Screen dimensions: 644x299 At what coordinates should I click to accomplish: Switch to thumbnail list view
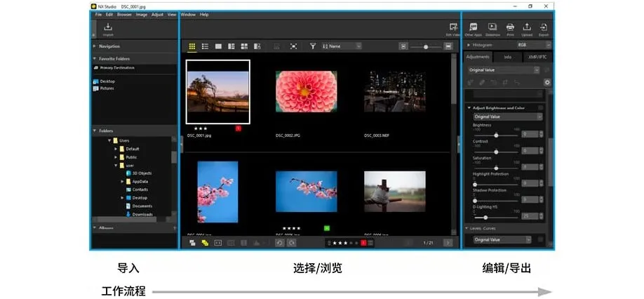[206, 46]
